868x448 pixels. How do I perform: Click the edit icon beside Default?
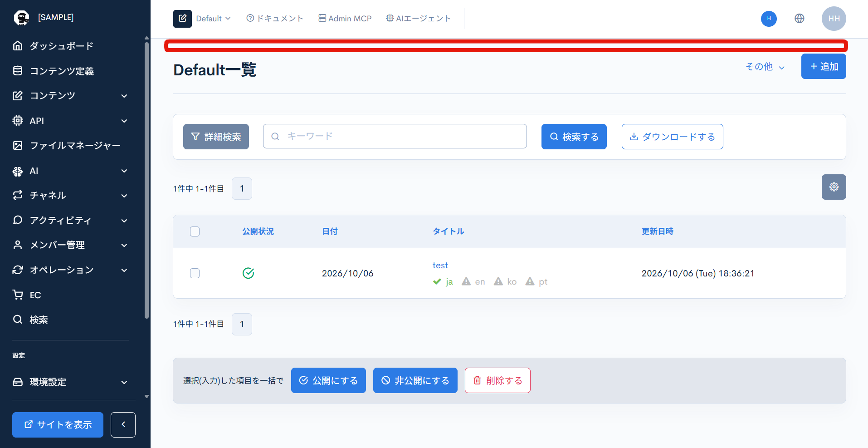pyautogui.click(x=182, y=19)
